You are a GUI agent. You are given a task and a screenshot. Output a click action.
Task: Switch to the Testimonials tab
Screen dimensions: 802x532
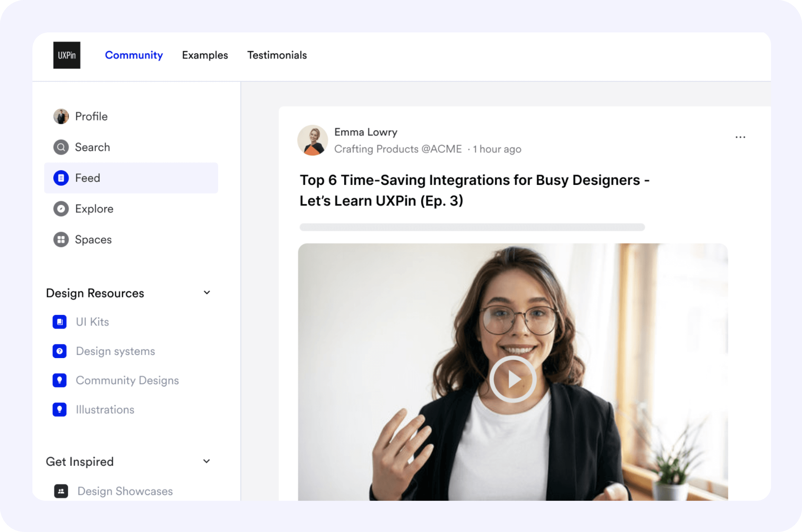pos(277,55)
